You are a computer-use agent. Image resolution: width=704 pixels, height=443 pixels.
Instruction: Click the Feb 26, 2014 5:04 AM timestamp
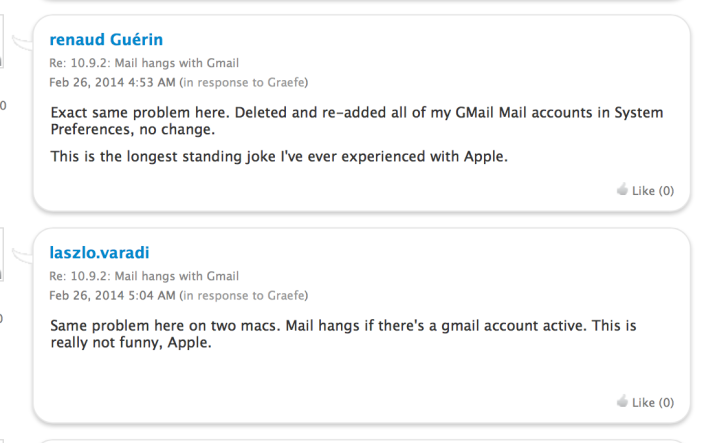[112, 295]
